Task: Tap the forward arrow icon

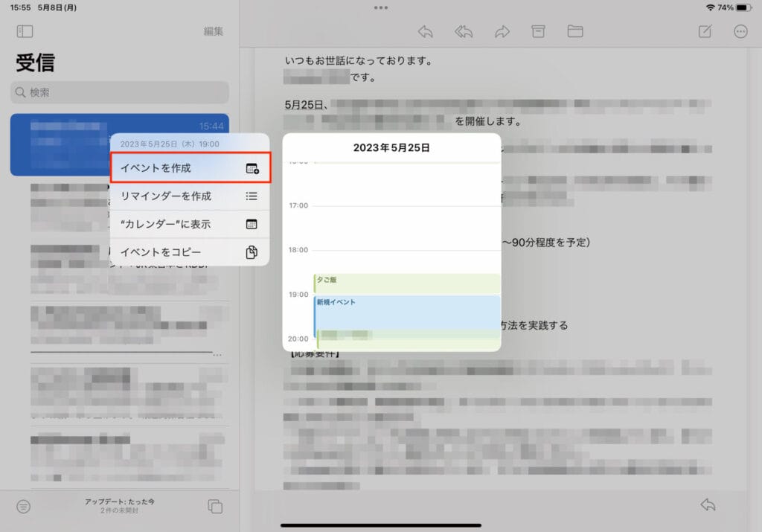Action: 502,31
